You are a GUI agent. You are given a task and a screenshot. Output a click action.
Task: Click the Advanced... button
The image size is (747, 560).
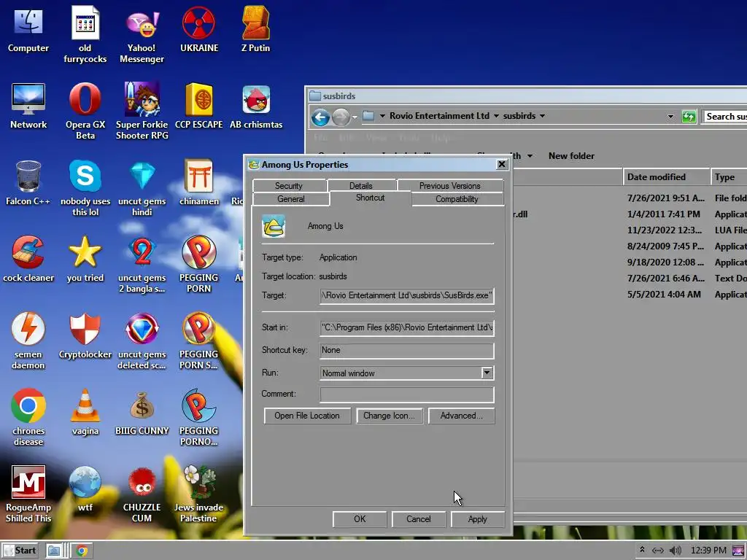click(461, 416)
